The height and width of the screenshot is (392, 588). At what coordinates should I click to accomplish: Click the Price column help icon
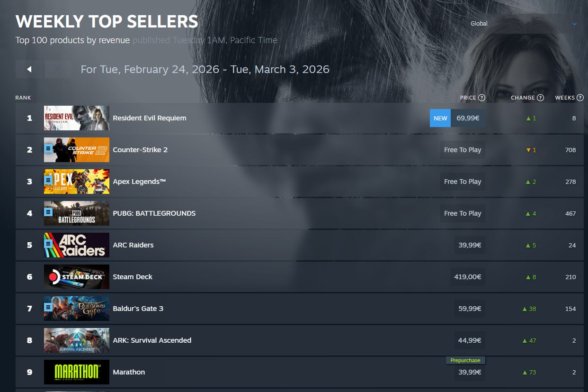pos(481,98)
